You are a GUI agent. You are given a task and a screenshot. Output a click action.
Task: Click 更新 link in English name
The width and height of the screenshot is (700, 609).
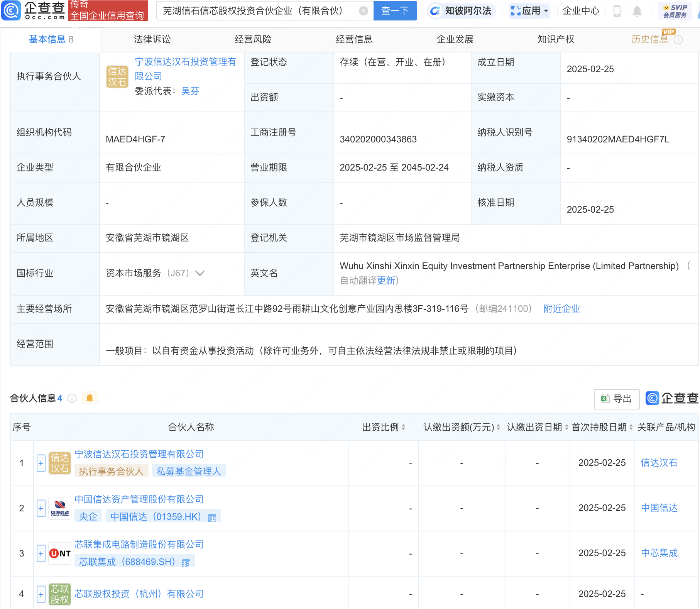tap(386, 281)
